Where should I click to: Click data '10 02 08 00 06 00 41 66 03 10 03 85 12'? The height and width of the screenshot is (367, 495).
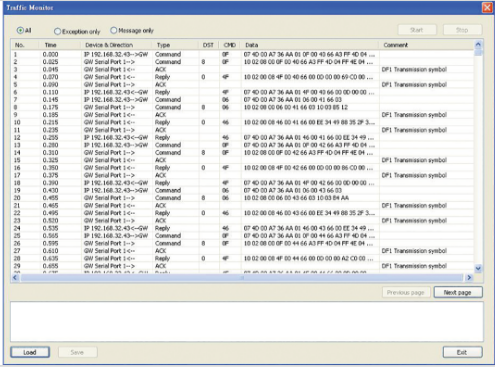[x=296, y=107]
